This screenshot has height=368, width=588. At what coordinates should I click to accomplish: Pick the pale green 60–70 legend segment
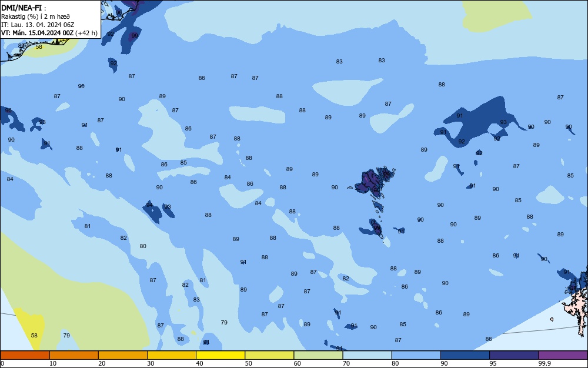pos(318,355)
